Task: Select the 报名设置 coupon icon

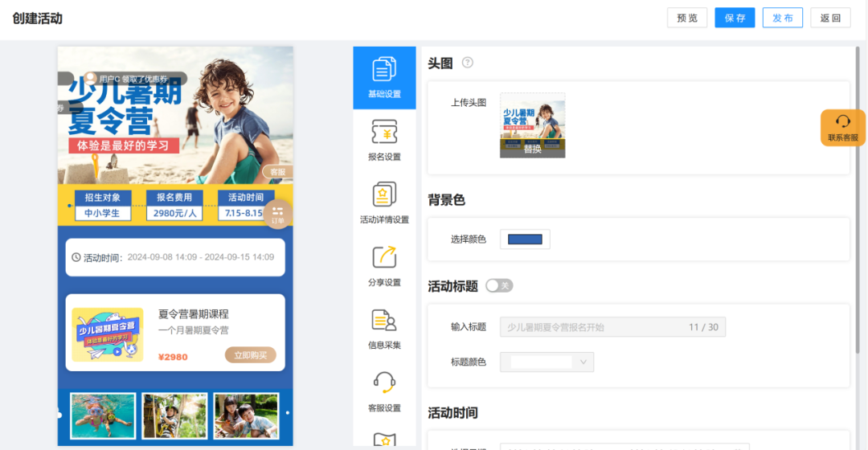Action: [384, 132]
